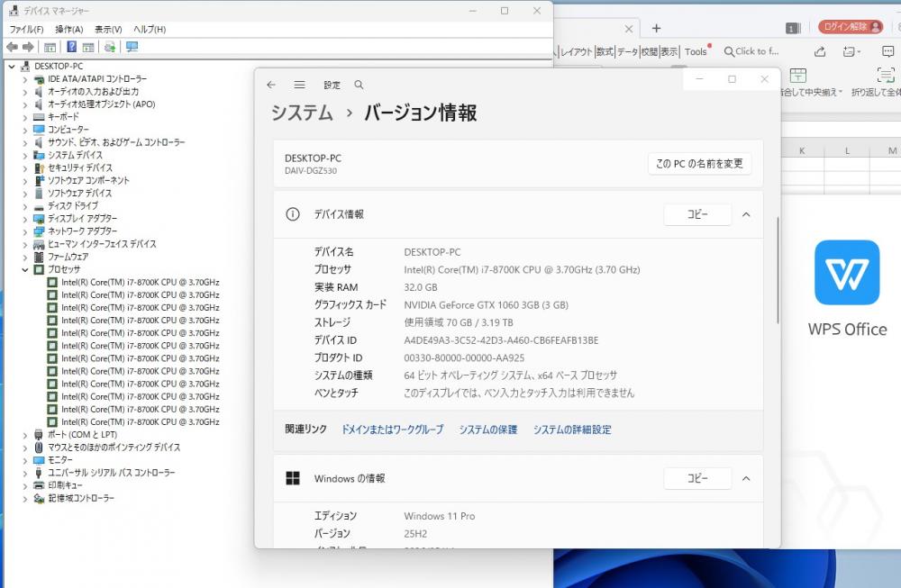The width and height of the screenshot is (901, 588).
Task: Expand the キーボード tree node
Action: pos(24,117)
